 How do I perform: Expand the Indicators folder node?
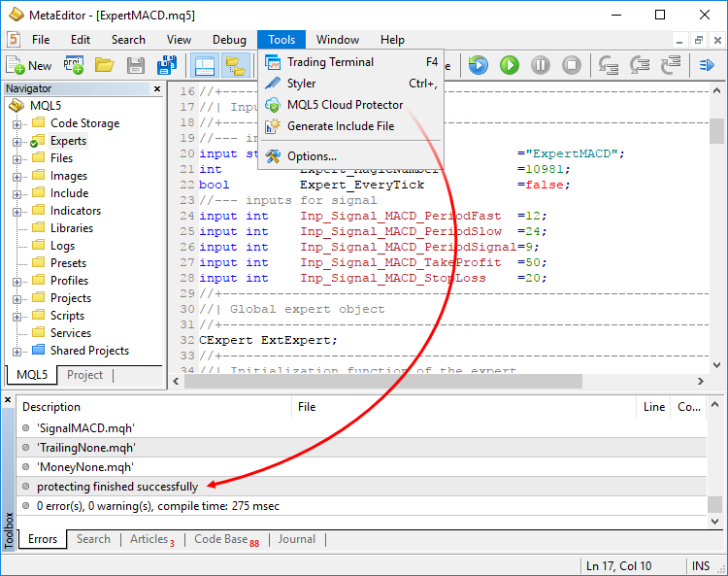pyautogui.click(x=17, y=212)
